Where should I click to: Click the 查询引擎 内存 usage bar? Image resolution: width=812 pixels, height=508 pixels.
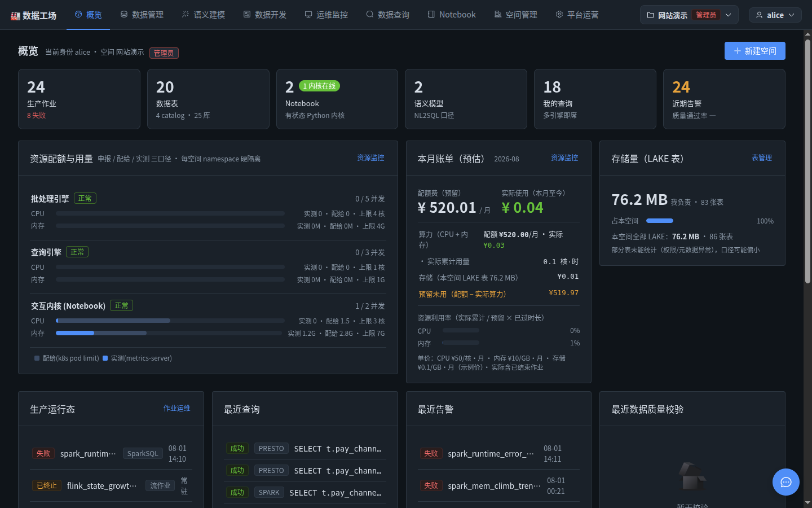pyautogui.click(x=170, y=279)
